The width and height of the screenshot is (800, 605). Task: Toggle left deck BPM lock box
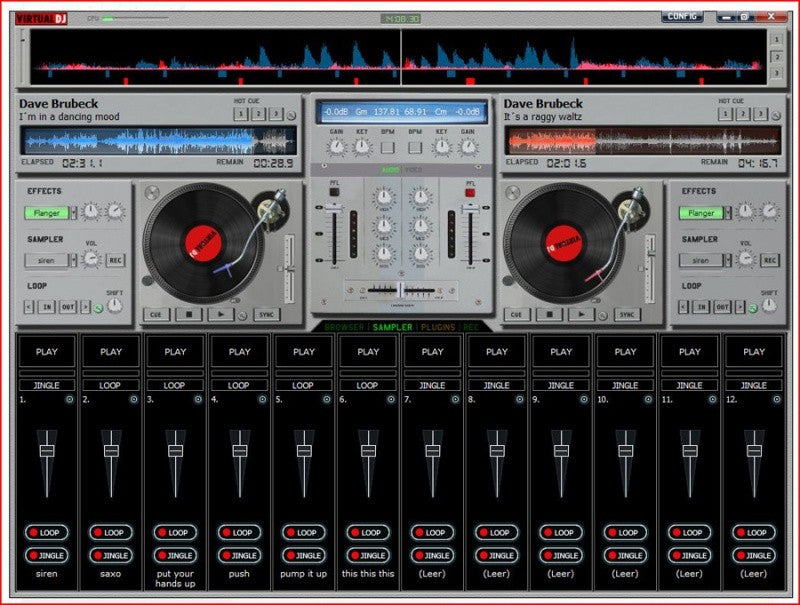point(388,147)
